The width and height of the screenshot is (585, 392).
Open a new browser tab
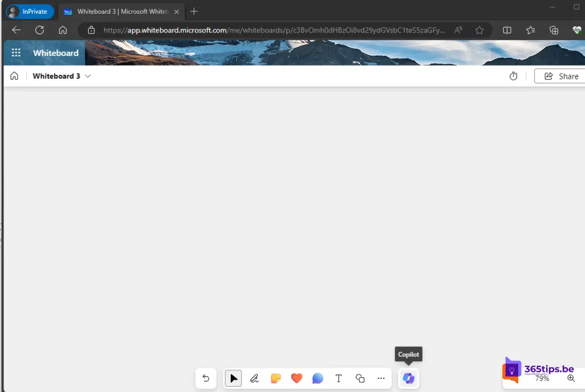[194, 11]
